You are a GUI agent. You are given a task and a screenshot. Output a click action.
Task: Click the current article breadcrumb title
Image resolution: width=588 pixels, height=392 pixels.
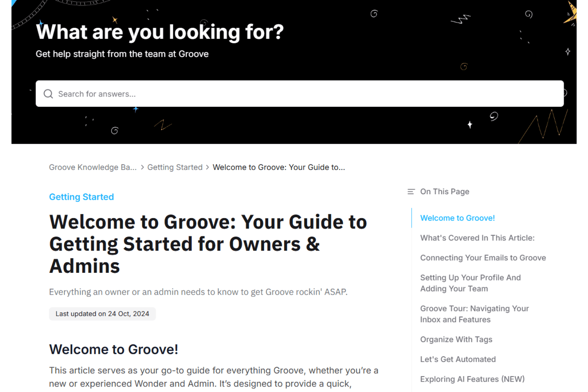pyautogui.click(x=279, y=167)
